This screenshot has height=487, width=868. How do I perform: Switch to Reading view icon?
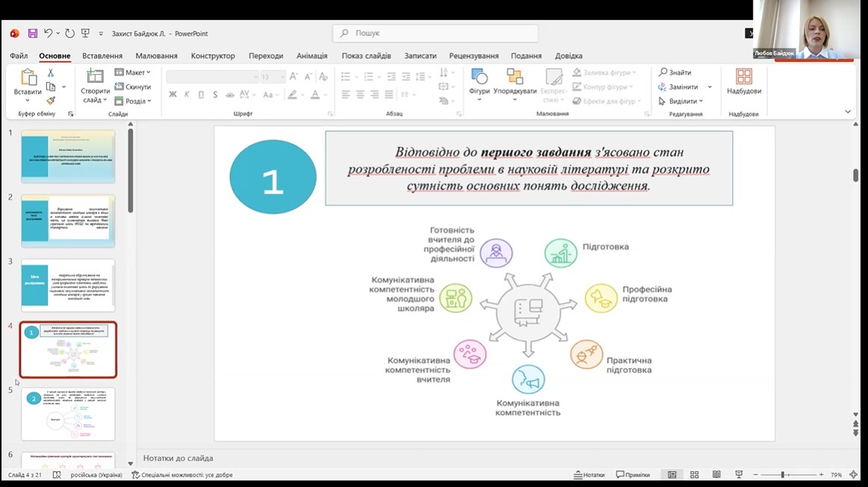716,475
